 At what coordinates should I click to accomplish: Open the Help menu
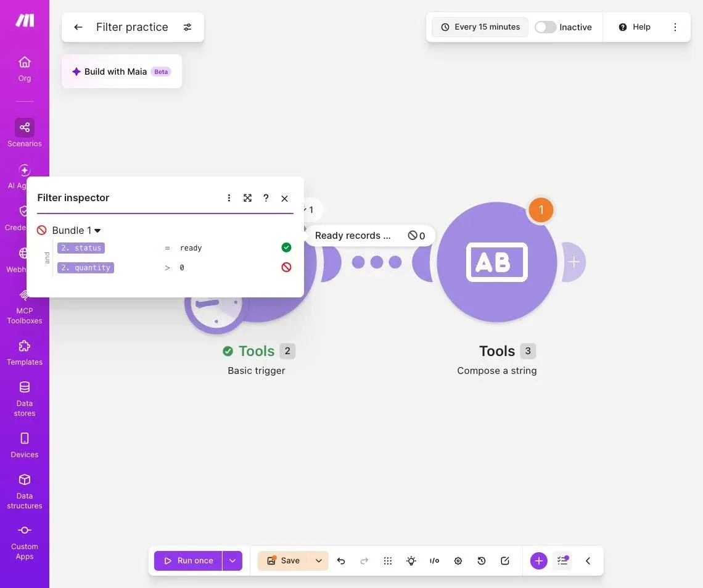(635, 27)
